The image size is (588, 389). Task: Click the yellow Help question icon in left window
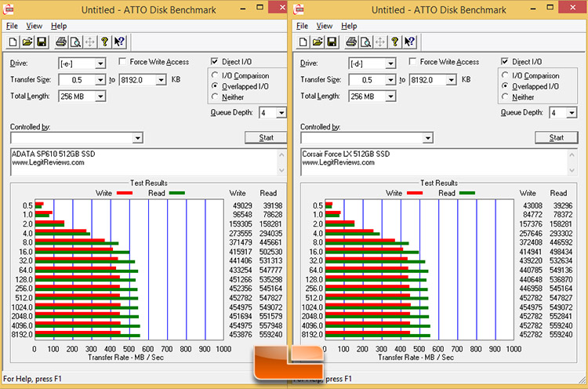point(104,42)
